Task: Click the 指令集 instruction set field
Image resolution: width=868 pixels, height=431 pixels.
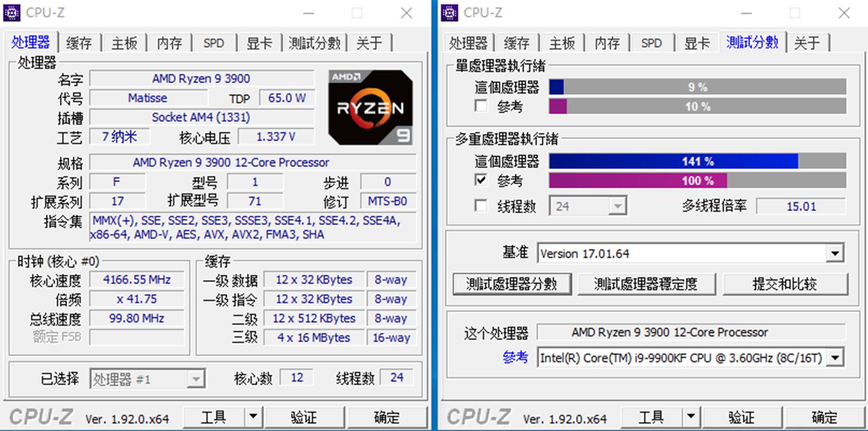Action: click(253, 227)
